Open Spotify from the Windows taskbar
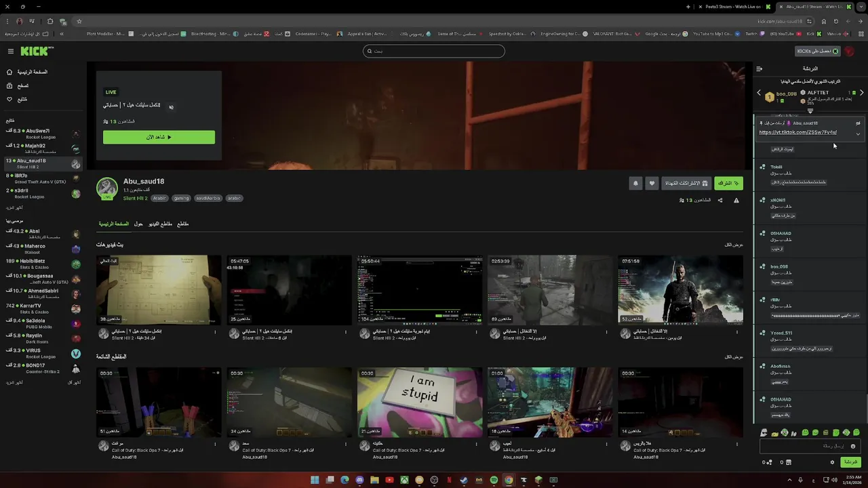 tap(494, 480)
